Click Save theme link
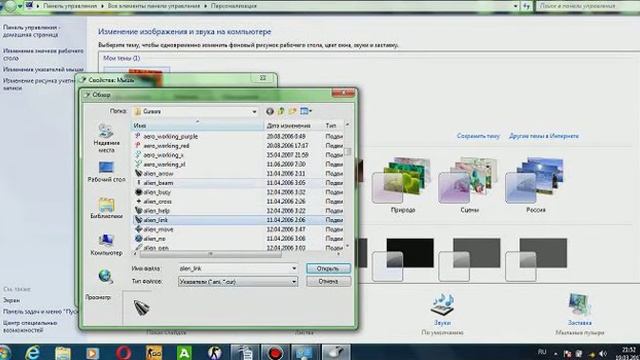640x360 pixels. coord(478,136)
